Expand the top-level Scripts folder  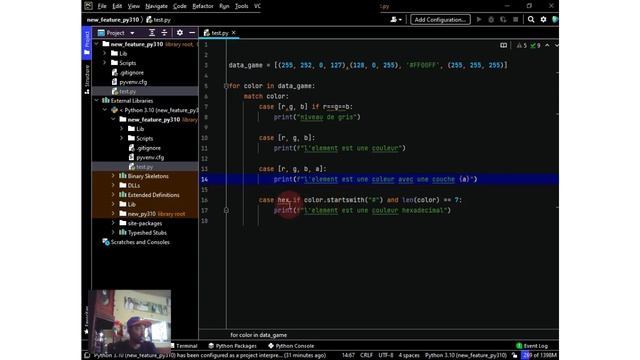[x=105, y=63]
